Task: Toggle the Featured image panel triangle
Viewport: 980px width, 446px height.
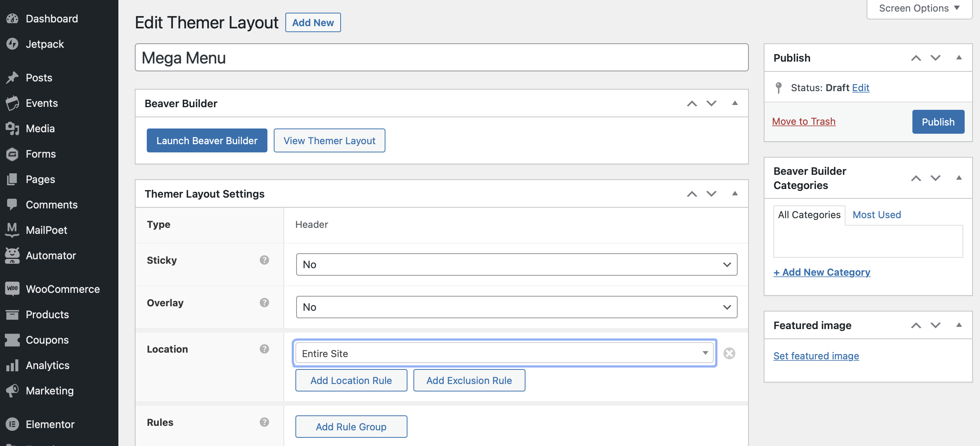Action: point(959,325)
